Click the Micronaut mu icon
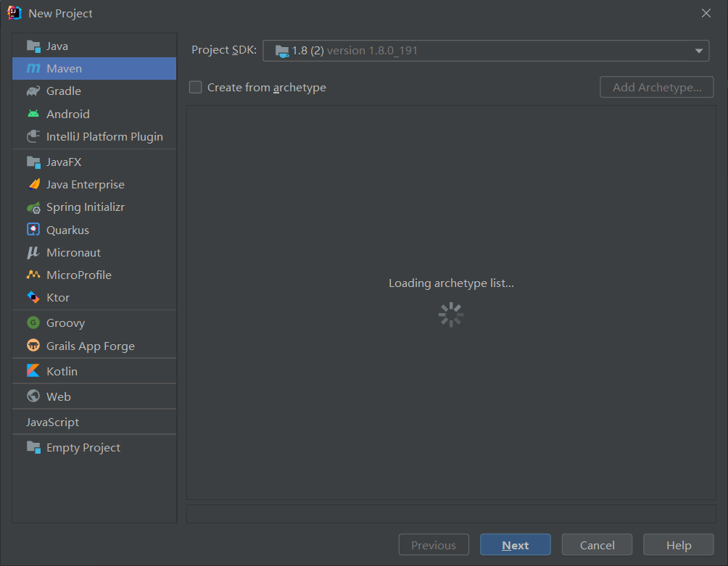Viewport: 728px width, 566px height. pos(33,252)
